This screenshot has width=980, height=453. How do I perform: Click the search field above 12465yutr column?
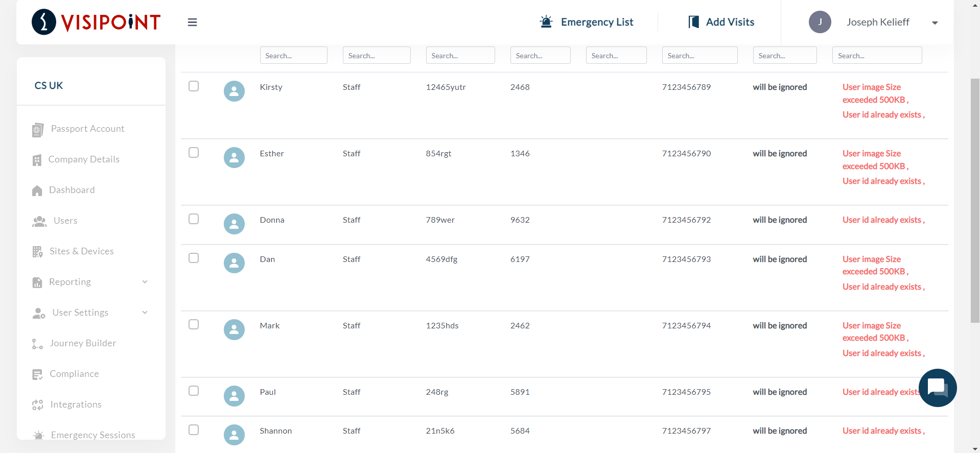tap(460, 55)
